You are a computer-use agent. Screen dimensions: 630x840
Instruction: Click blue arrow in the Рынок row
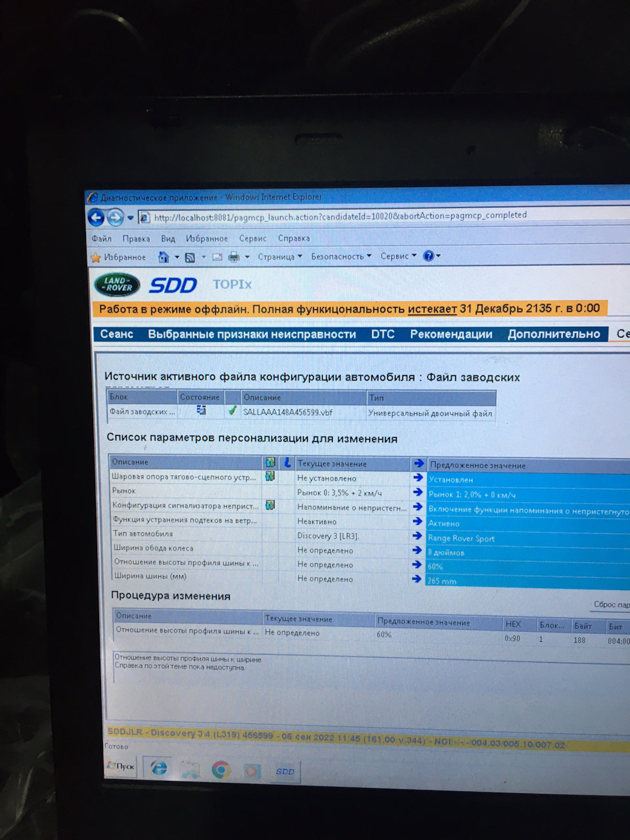(418, 492)
